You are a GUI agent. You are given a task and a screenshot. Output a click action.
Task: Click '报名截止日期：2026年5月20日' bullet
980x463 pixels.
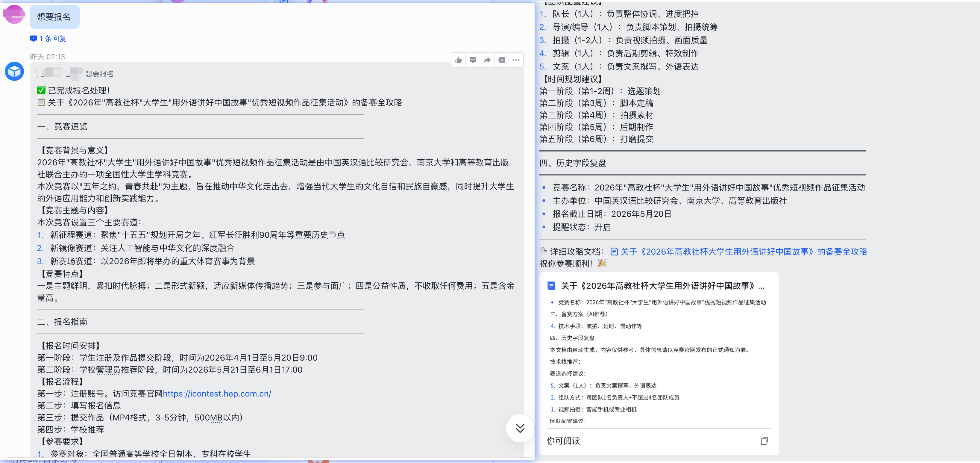606,214
